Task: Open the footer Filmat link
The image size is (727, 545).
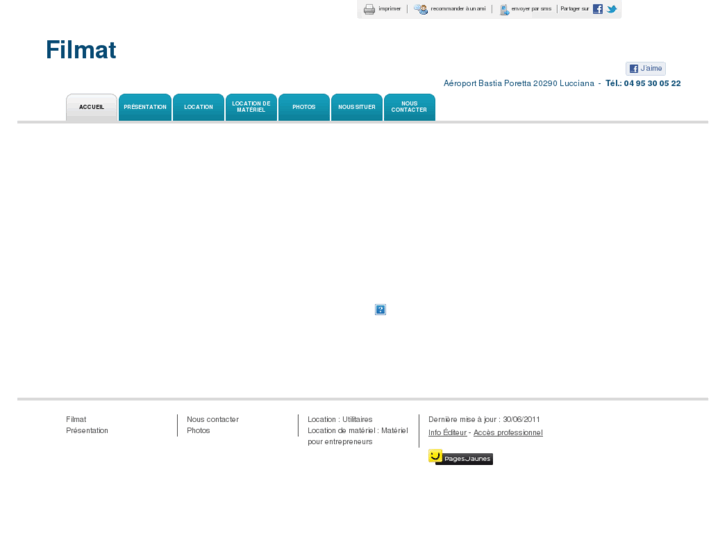Action: click(x=76, y=419)
